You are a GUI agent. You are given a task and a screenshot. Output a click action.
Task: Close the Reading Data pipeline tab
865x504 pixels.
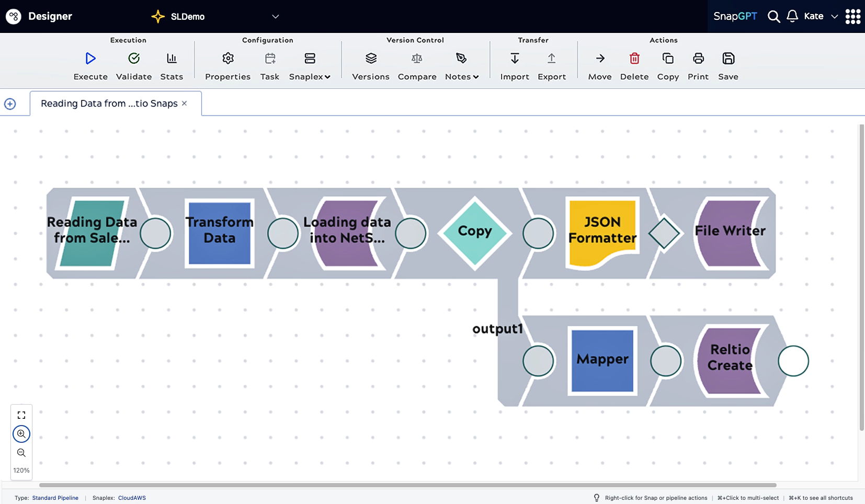tap(184, 104)
